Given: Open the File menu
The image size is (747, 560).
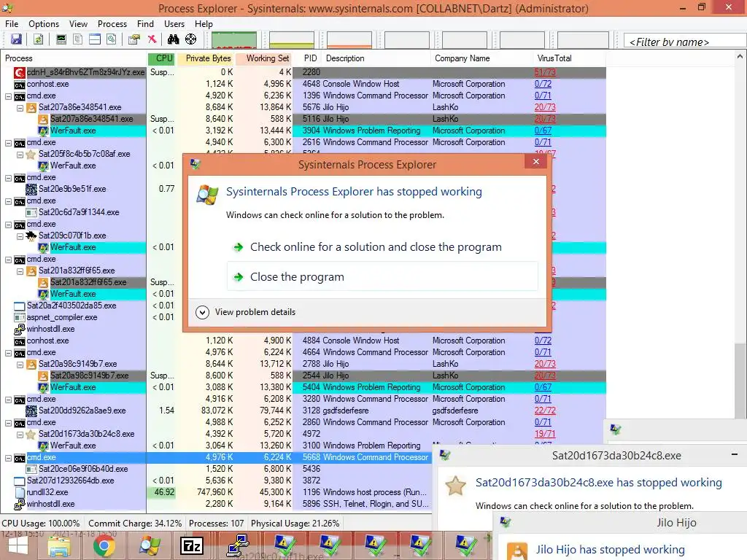Looking at the screenshot, I should (x=12, y=24).
